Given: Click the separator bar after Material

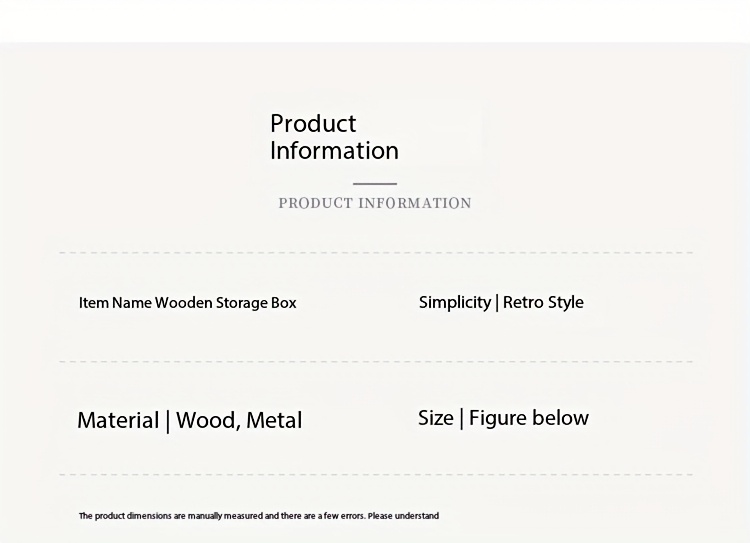Looking at the screenshot, I should tap(168, 421).
